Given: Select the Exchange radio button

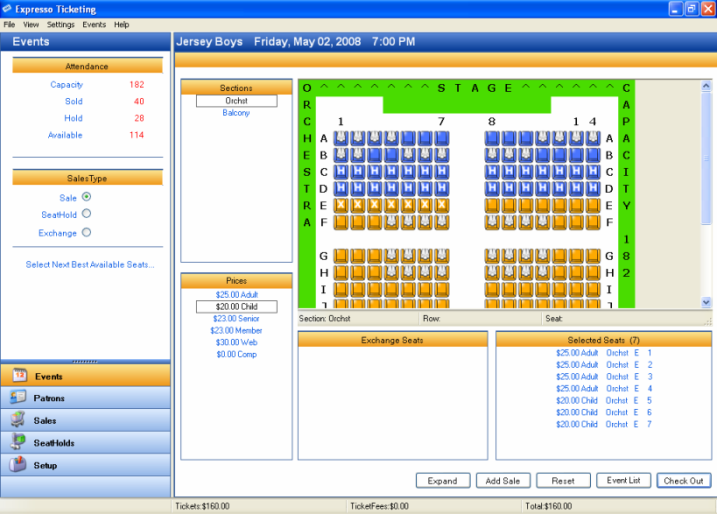Looking at the screenshot, I should (x=86, y=232).
